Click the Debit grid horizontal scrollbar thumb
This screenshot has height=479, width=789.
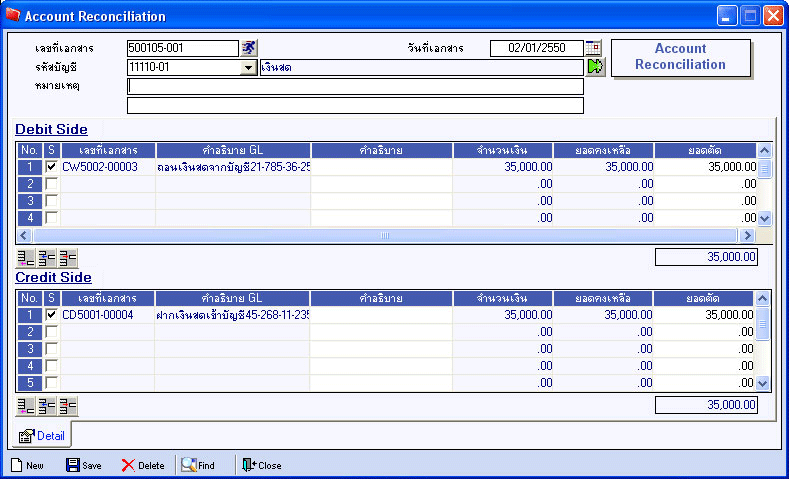[x=385, y=235]
